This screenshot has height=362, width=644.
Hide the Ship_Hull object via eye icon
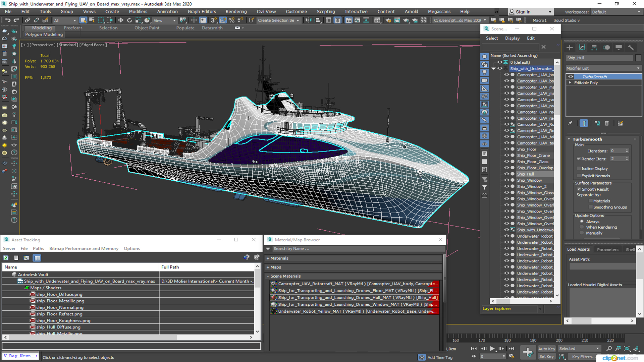tap(506, 174)
